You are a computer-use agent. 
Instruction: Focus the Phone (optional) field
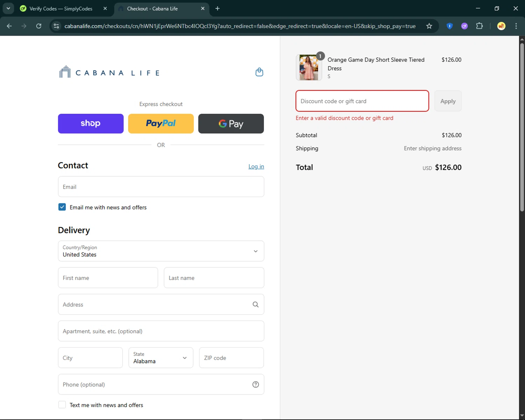(161, 384)
